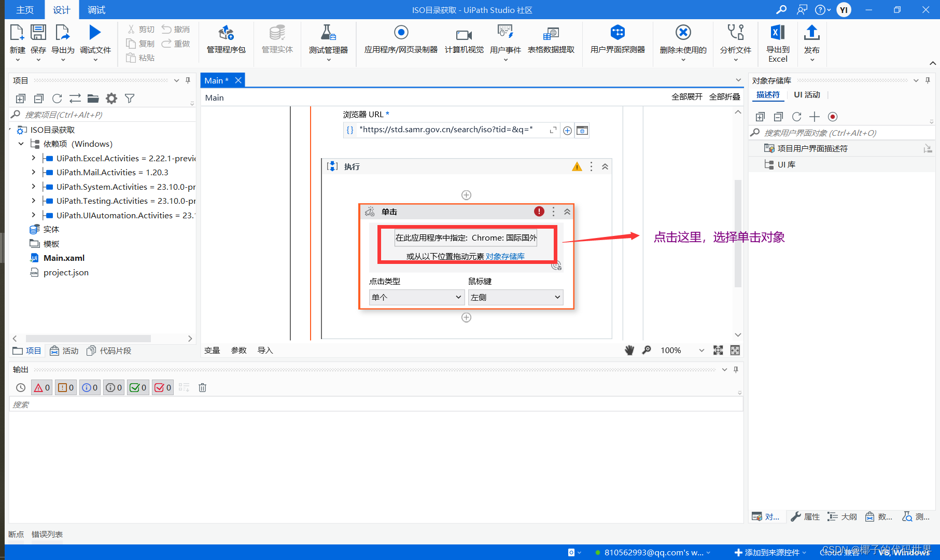Clear output with trash icon

[203, 387]
